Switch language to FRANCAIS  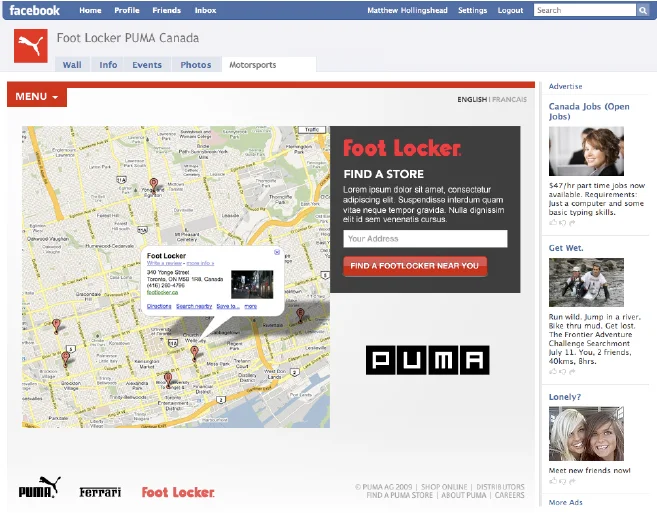click(x=510, y=99)
